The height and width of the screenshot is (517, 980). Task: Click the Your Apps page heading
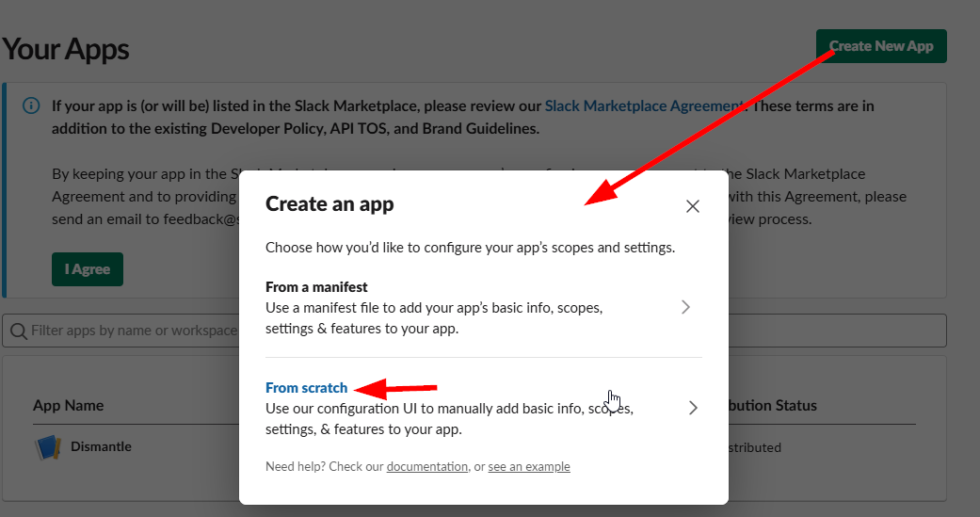66,49
